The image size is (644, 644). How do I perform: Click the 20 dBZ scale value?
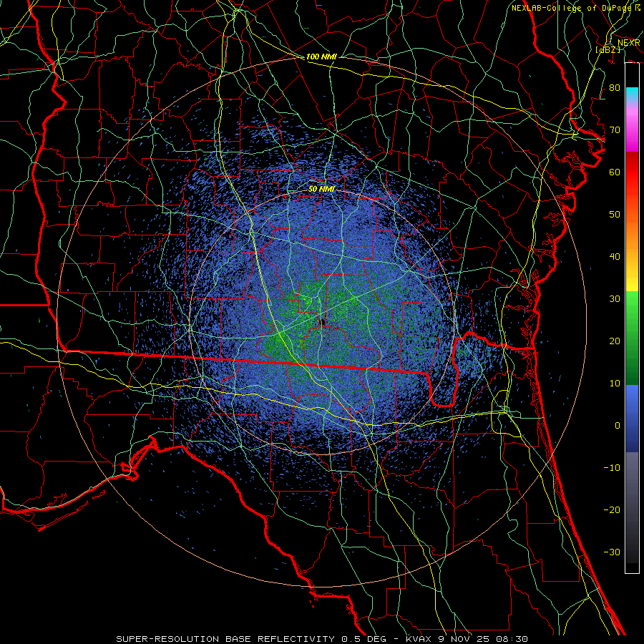pyautogui.click(x=615, y=341)
